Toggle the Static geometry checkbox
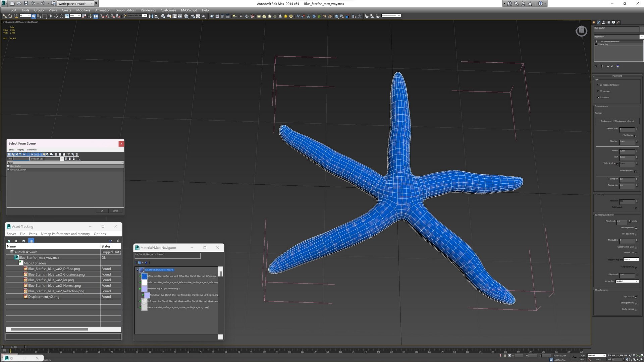644x362 pixels. (x=636, y=303)
